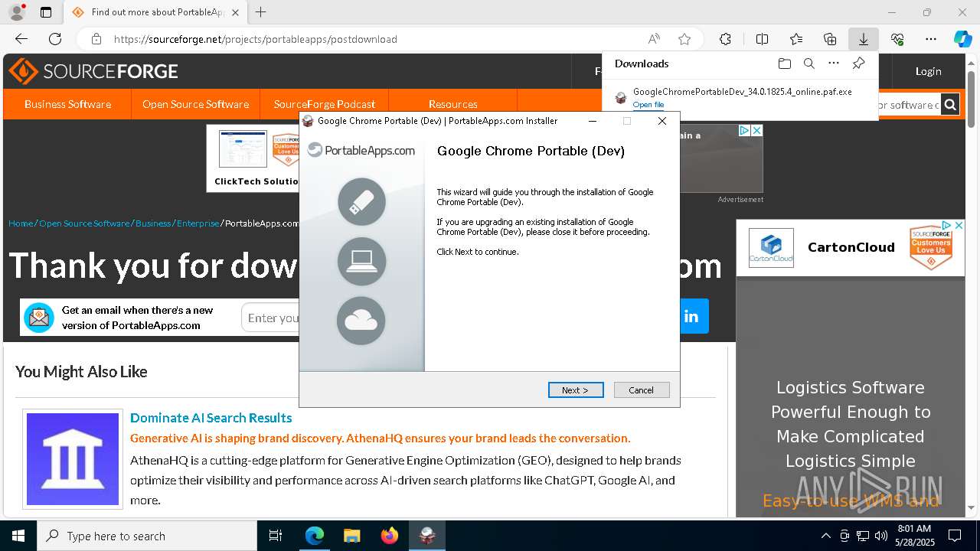This screenshot has width=980, height=551.
Task: Open Business Software menu
Action: coord(67,104)
